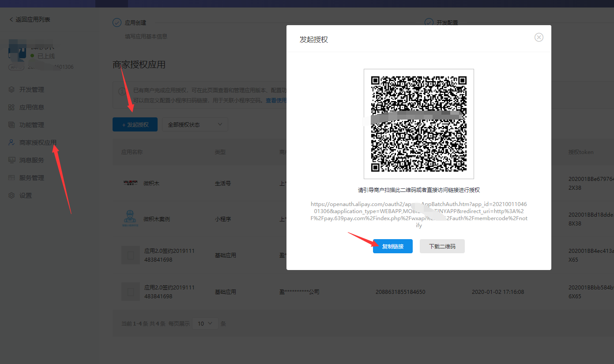
Task: Click the token starting 202001BBbb584b
Action: pos(591,292)
